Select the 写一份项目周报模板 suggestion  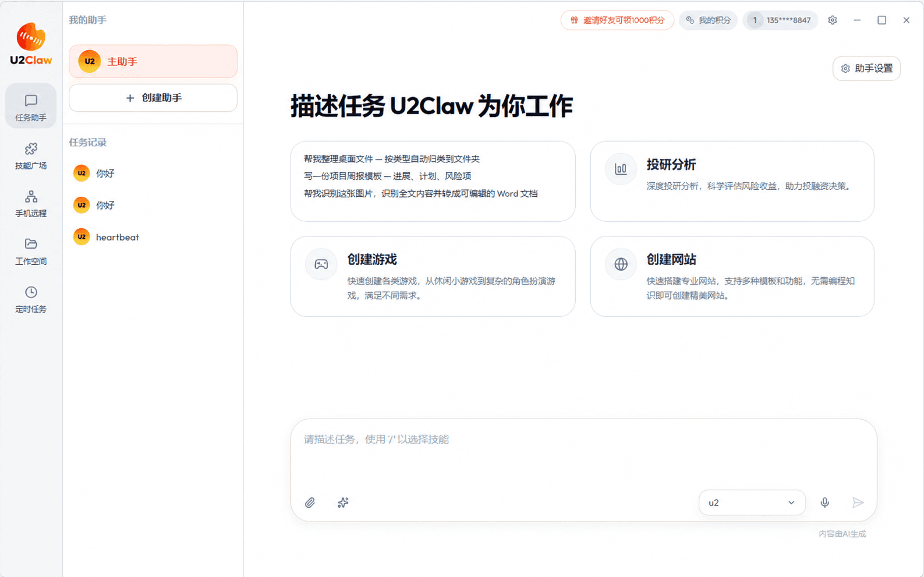pyautogui.click(x=387, y=176)
